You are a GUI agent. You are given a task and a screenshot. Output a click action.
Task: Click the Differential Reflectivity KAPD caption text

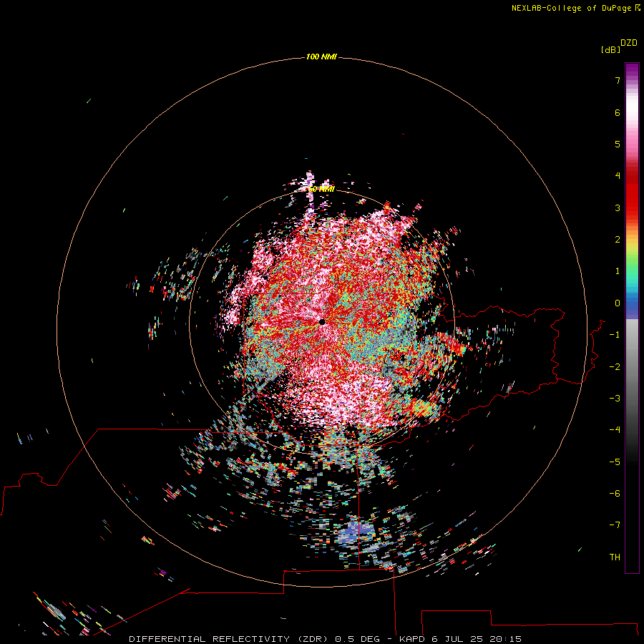coord(326,639)
